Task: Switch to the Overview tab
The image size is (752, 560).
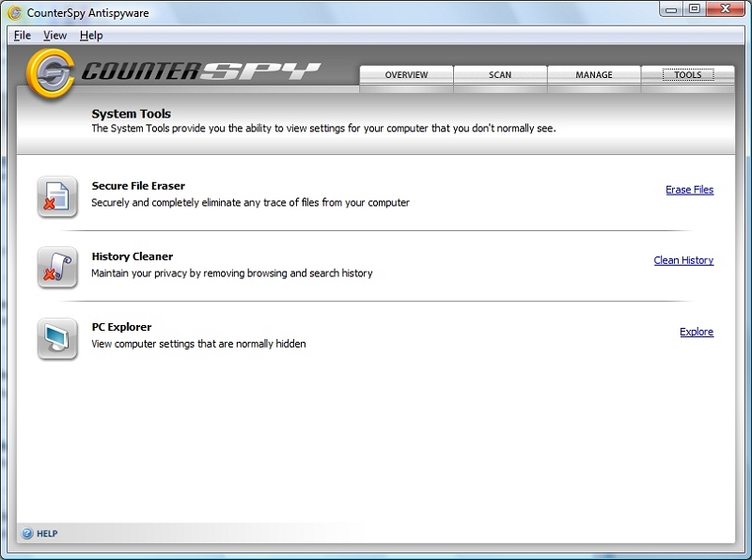Action: coord(406,75)
